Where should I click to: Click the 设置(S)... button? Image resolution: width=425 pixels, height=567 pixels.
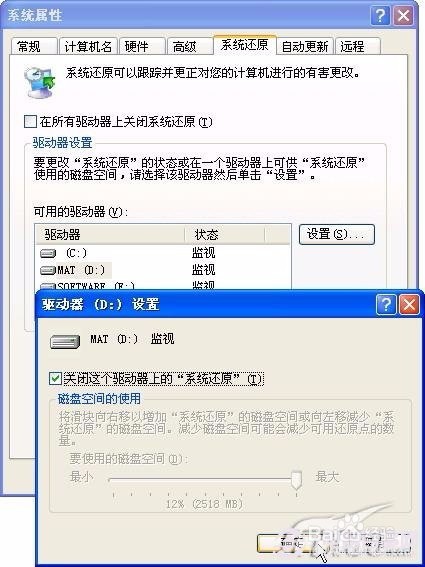(x=337, y=234)
